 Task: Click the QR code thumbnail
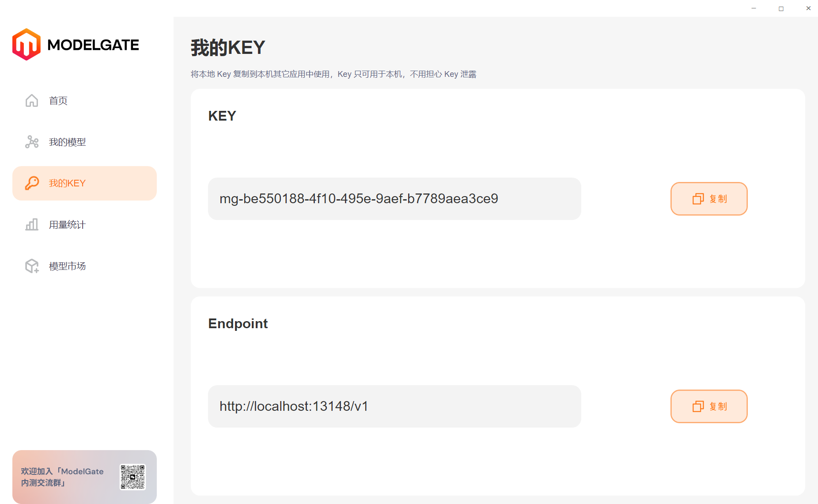(133, 477)
